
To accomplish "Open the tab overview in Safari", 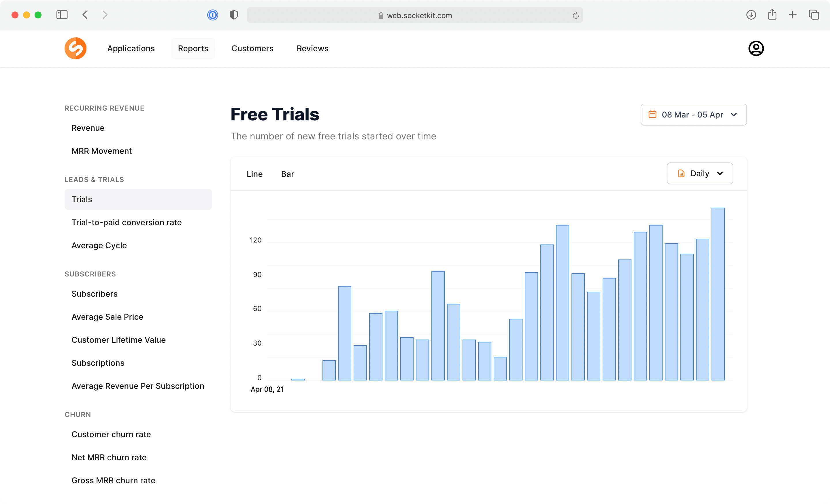I will 814,15.
